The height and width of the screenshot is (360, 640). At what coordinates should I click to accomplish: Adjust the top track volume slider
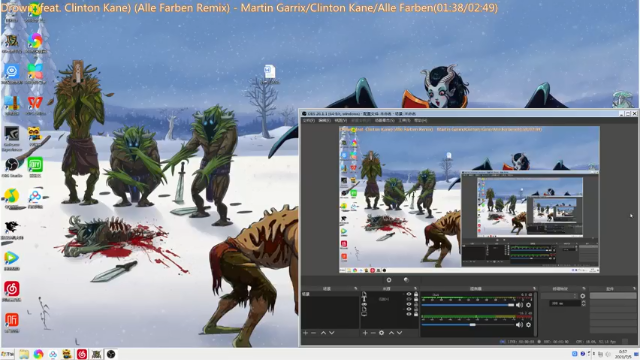(x=468, y=305)
